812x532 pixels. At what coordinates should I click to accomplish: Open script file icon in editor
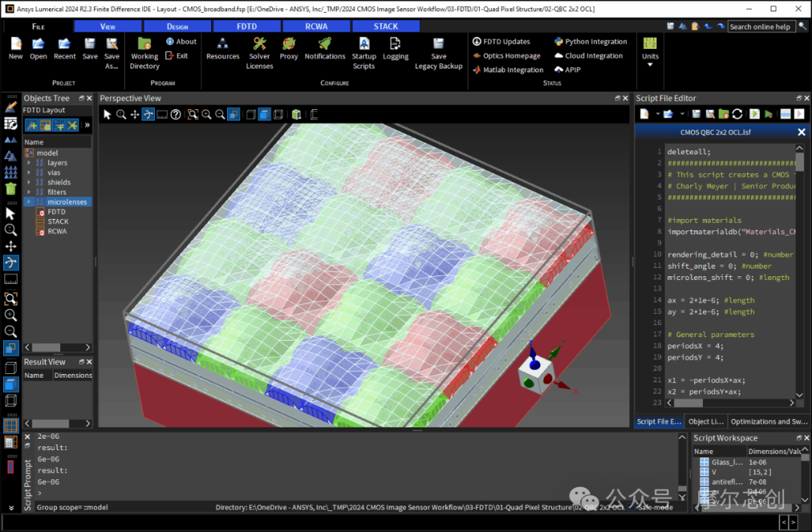[x=668, y=114]
